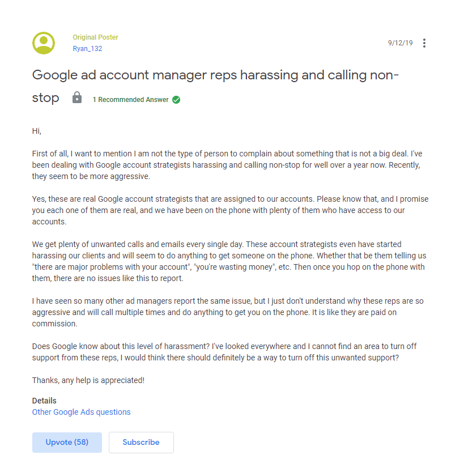
Task: Click the original poster's avatar icon
Action: (44, 43)
